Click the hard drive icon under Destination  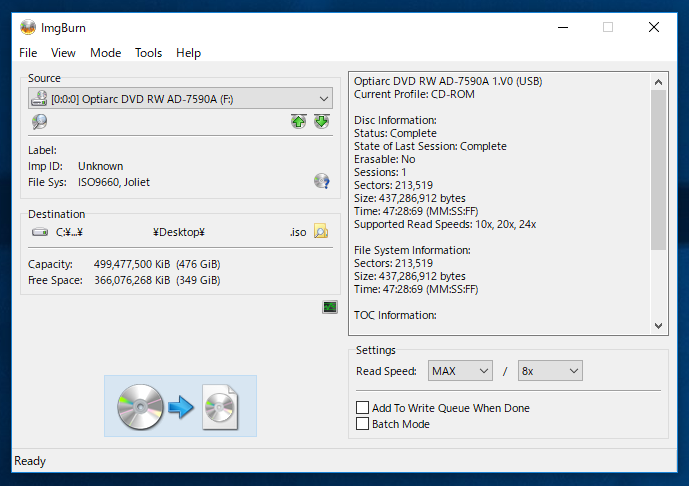click(40, 232)
